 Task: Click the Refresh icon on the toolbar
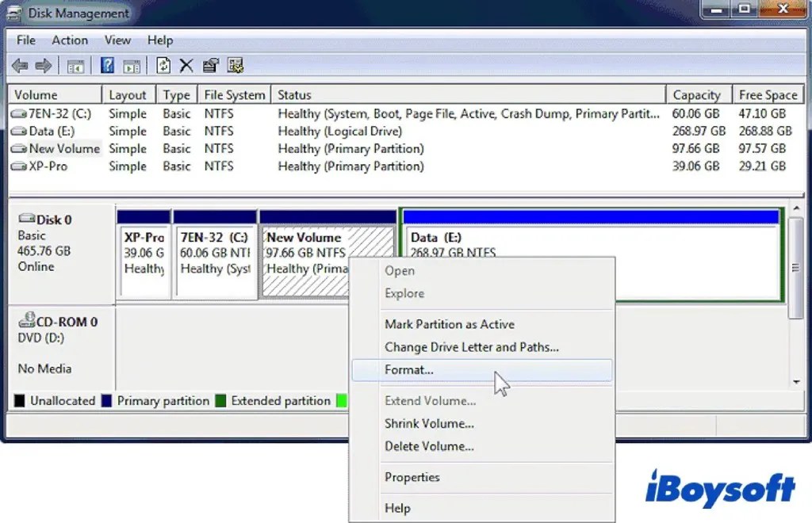[162, 65]
